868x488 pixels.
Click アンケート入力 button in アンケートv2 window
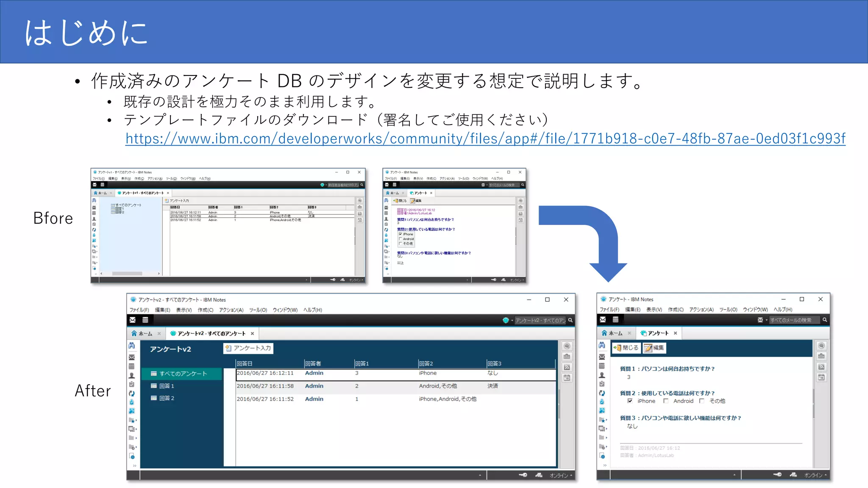248,348
